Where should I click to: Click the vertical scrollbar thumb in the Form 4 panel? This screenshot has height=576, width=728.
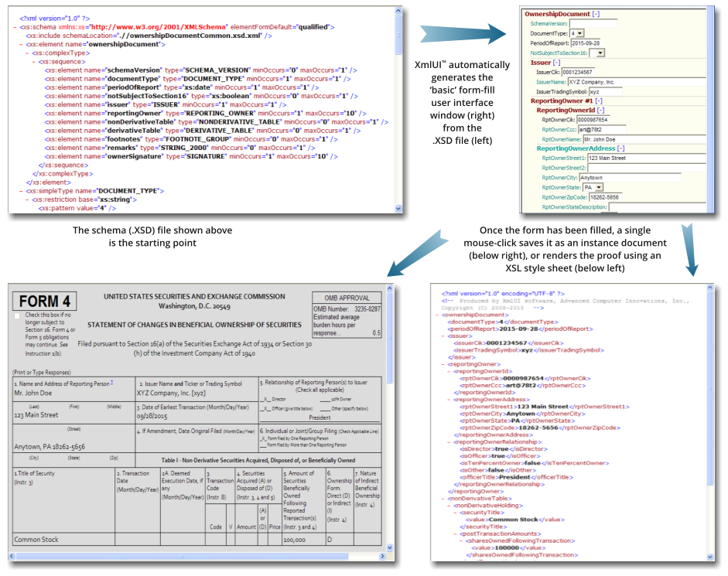pyautogui.click(x=390, y=337)
